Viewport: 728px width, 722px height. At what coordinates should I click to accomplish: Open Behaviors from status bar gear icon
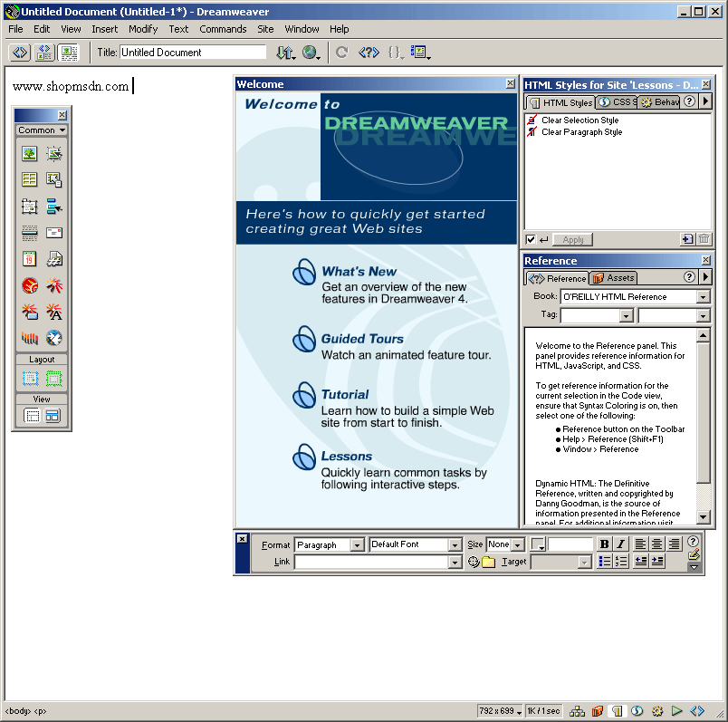657,711
